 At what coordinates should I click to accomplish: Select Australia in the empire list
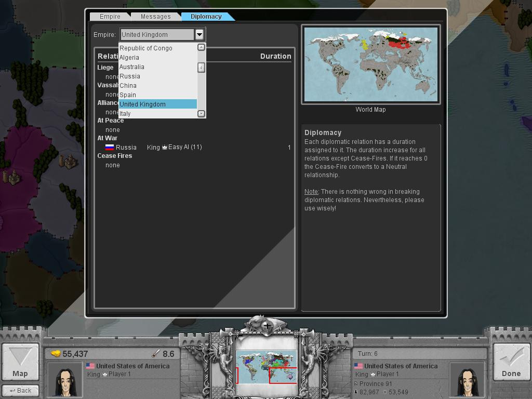tap(158, 67)
